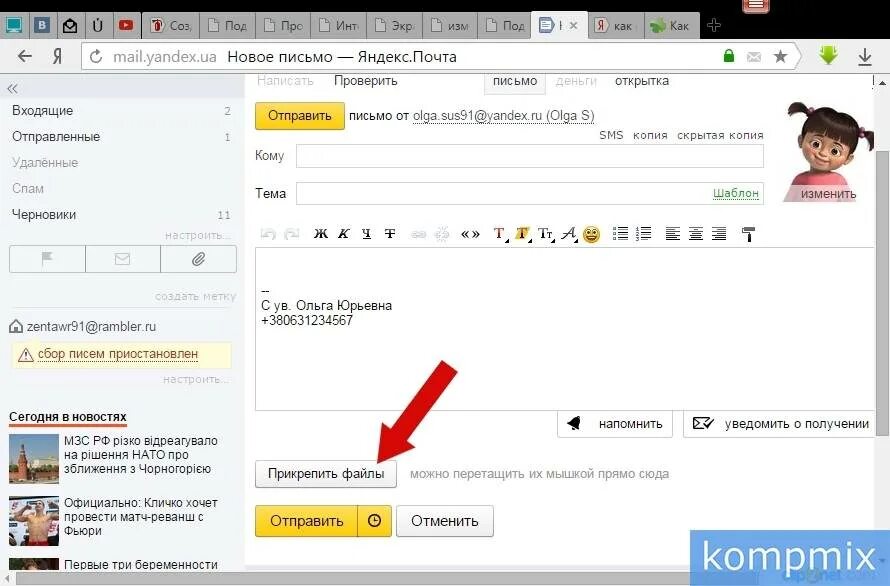Insert a numbered list
The image size is (890, 586).
pos(644,233)
